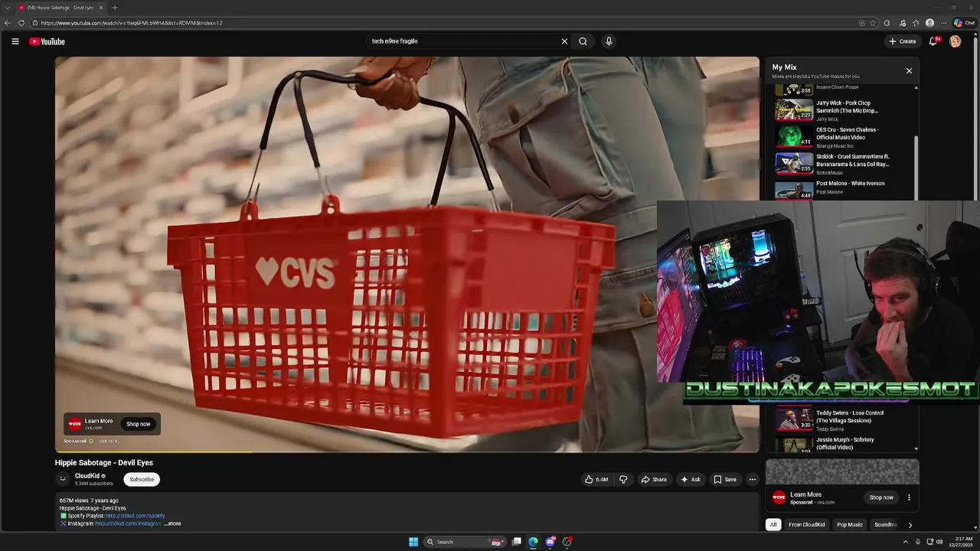Click the ad info icon beside Sponsored
980x551 pixels.
point(91,441)
